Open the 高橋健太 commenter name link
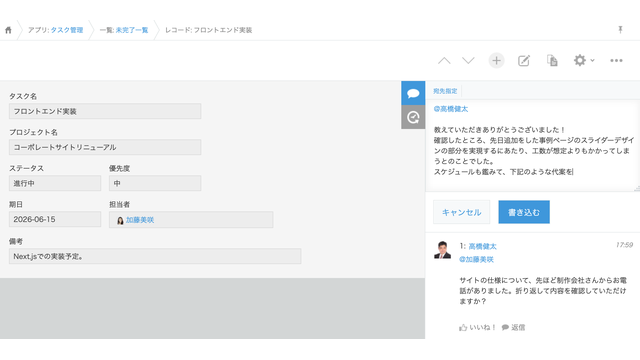 tap(482, 246)
